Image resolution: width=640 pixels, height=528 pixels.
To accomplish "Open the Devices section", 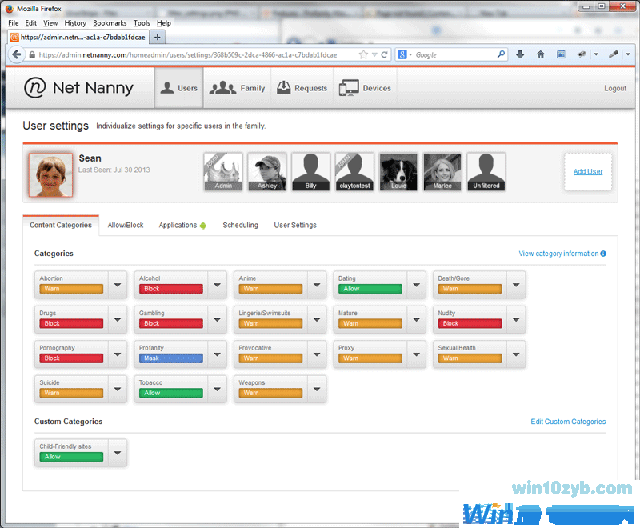I will pyautogui.click(x=365, y=88).
